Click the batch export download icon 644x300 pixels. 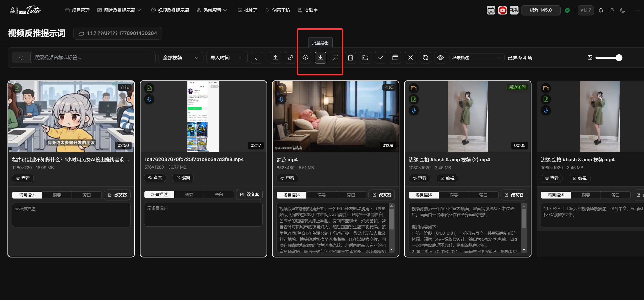coord(320,58)
